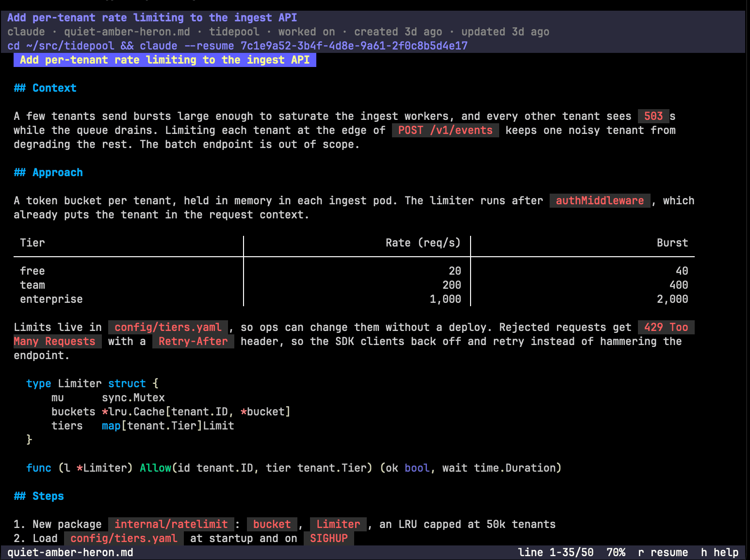Click the 'Burst' table column header

coord(672,243)
